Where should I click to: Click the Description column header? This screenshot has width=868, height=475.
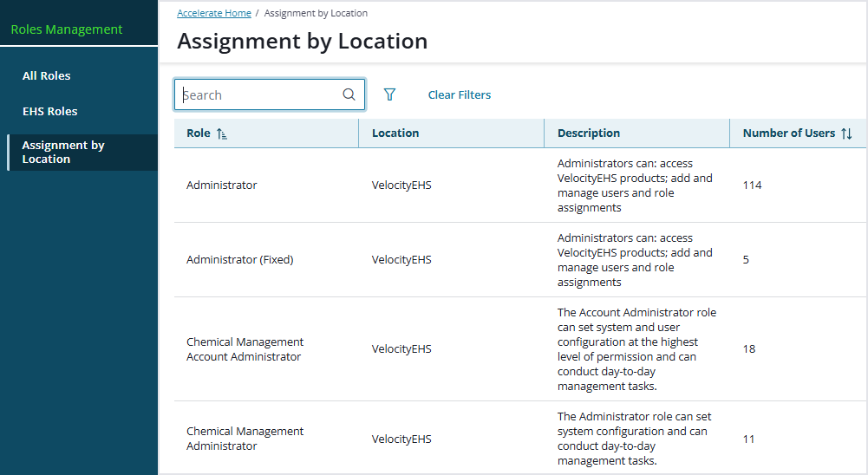(x=589, y=133)
